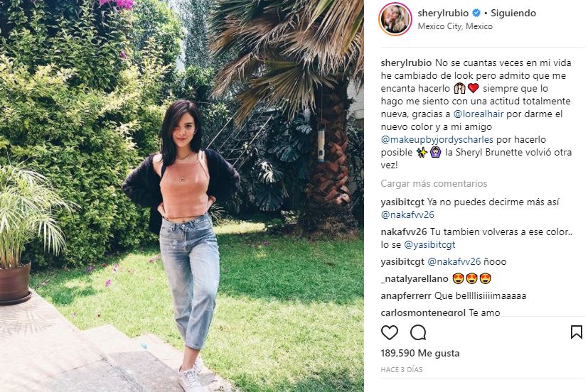This screenshot has height=392, width=588.
Task: Open @makeupbyjordyscharles mention link
Action: (437, 140)
